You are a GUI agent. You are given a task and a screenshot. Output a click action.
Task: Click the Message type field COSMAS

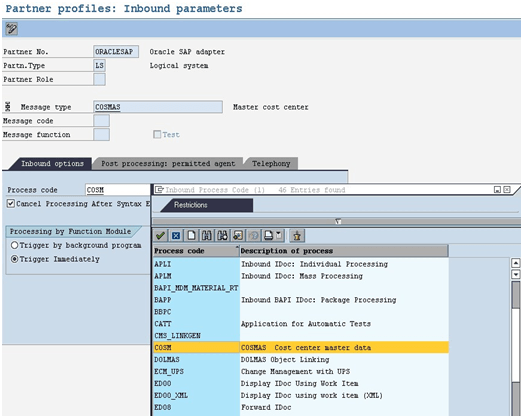158,107
